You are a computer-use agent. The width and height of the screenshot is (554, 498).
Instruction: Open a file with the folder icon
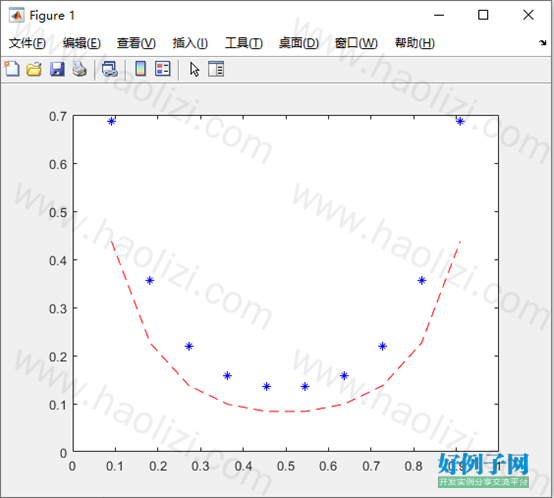point(34,69)
